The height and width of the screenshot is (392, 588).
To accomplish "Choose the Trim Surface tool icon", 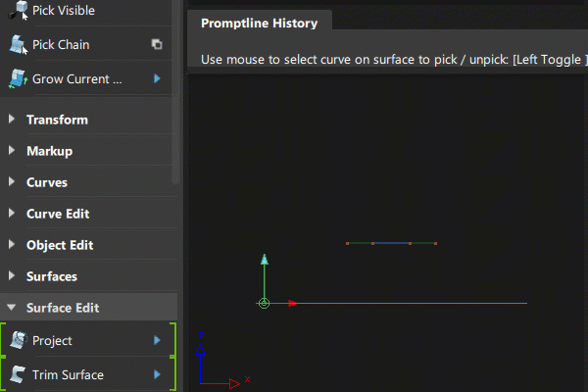I will [x=18, y=374].
